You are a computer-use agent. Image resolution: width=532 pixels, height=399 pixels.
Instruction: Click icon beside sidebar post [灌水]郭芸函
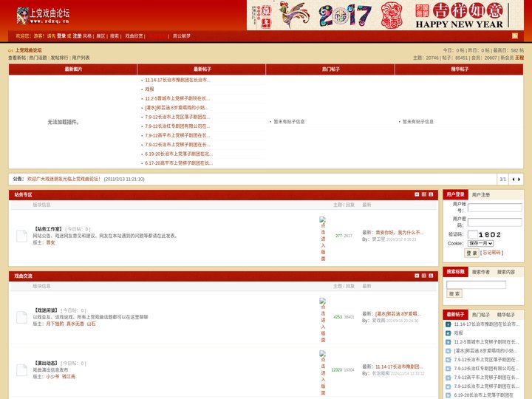448,350
